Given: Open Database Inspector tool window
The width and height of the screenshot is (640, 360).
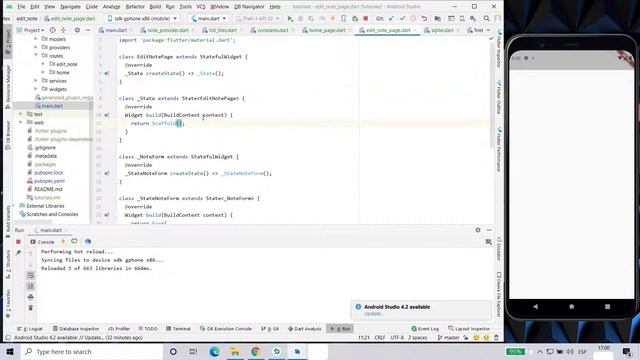Looking at the screenshot, I should [x=76, y=329].
